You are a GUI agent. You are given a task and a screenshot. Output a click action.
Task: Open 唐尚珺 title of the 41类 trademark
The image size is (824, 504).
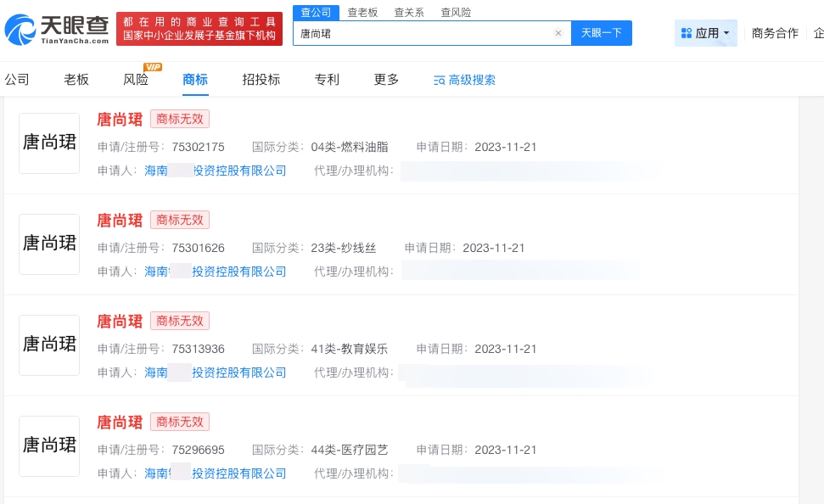[120, 321]
